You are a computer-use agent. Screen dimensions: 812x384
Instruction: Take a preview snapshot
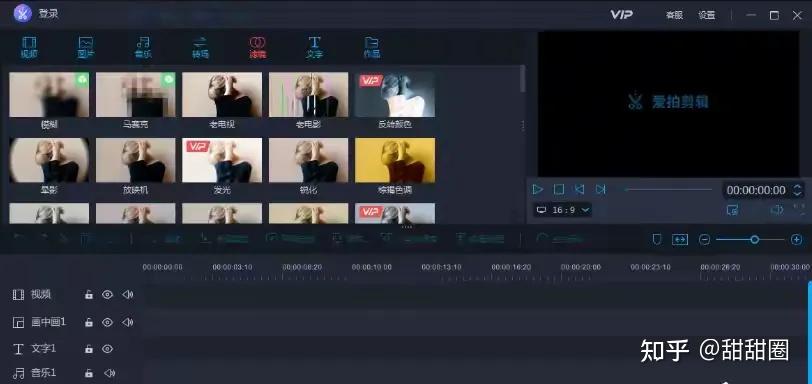(732, 210)
